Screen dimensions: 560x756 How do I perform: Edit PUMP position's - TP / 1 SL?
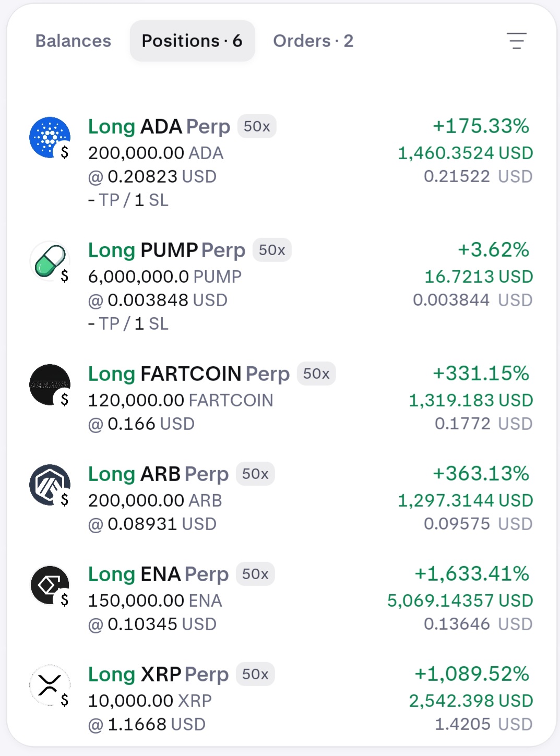[128, 324]
